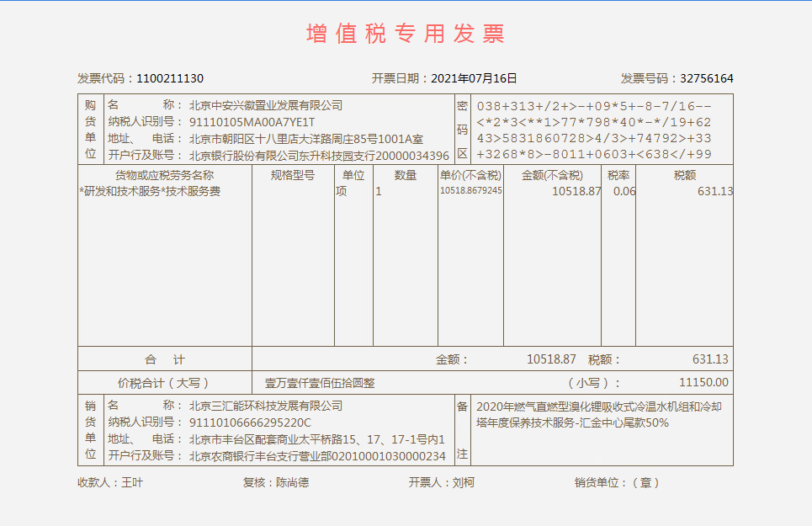
Task: Click the quantity value 1
Action: 379,192
